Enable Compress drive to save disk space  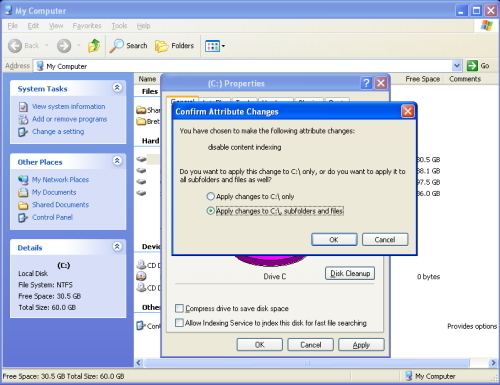tap(179, 308)
